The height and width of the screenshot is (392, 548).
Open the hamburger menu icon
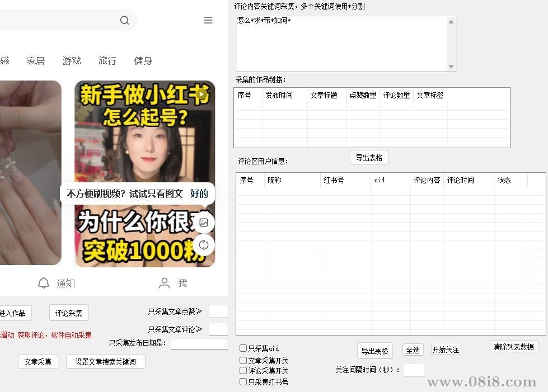click(x=208, y=20)
